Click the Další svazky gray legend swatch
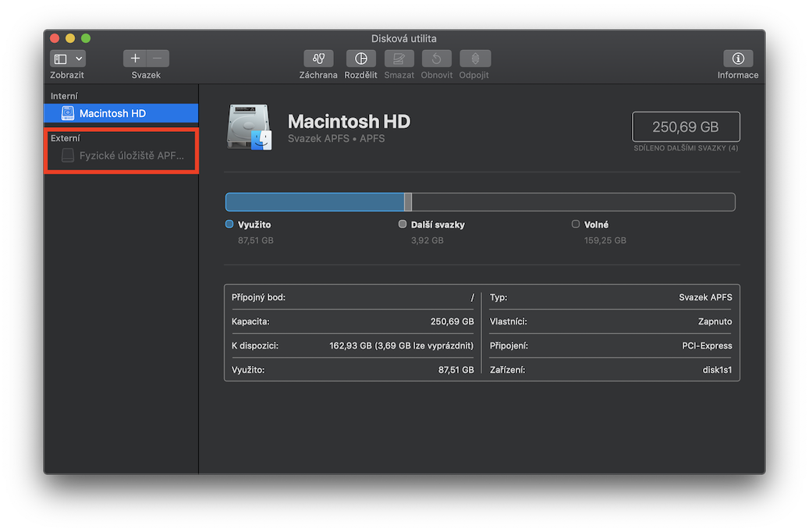 (x=403, y=224)
